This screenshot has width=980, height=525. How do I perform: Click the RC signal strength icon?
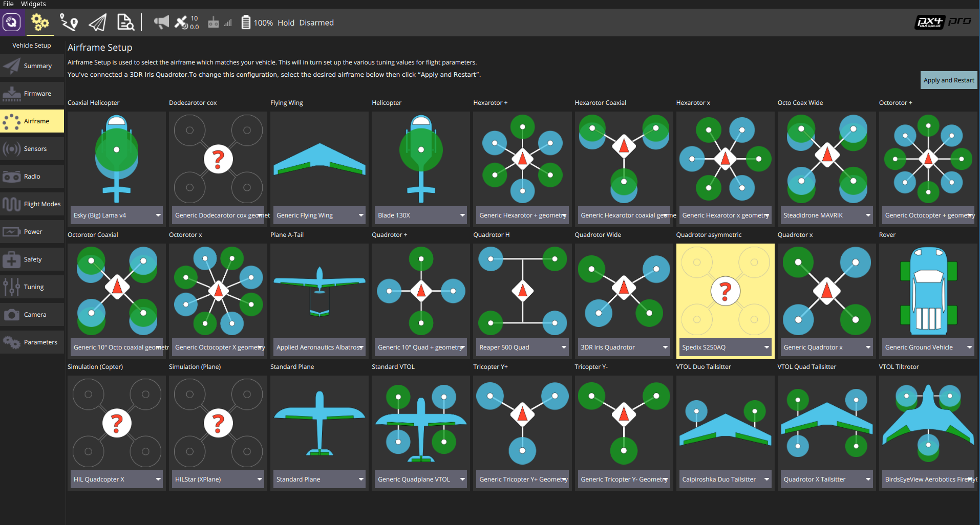[x=220, y=23]
